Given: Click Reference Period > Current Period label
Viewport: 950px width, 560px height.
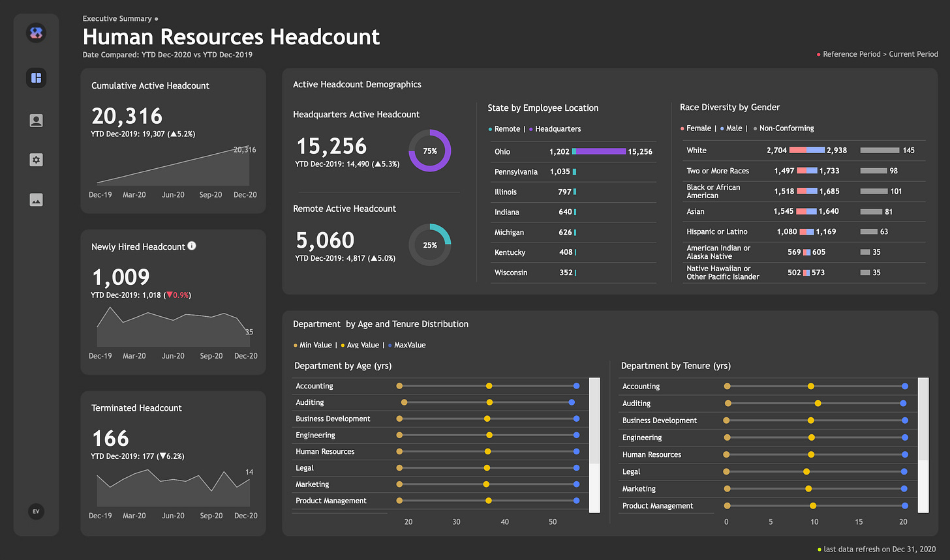Looking at the screenshot, I should pos(880,54).
